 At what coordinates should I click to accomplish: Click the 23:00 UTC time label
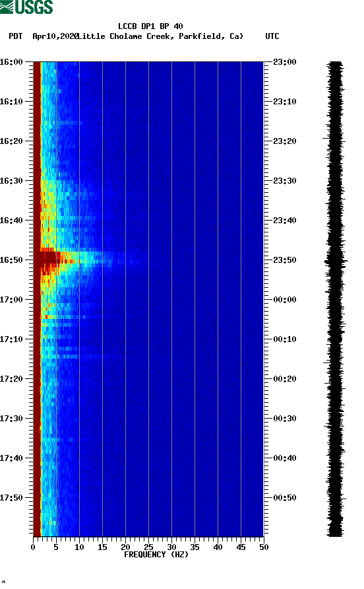coord(285,62)
